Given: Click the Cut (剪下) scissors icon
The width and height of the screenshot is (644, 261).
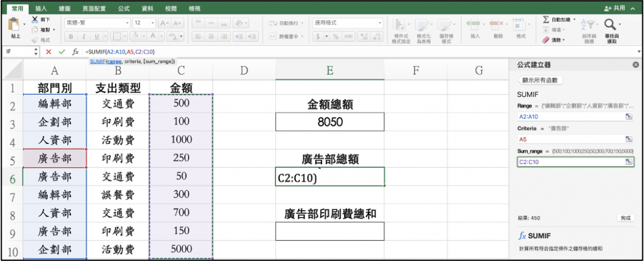Looking at the screenshot, I should (x=35, y=19).
